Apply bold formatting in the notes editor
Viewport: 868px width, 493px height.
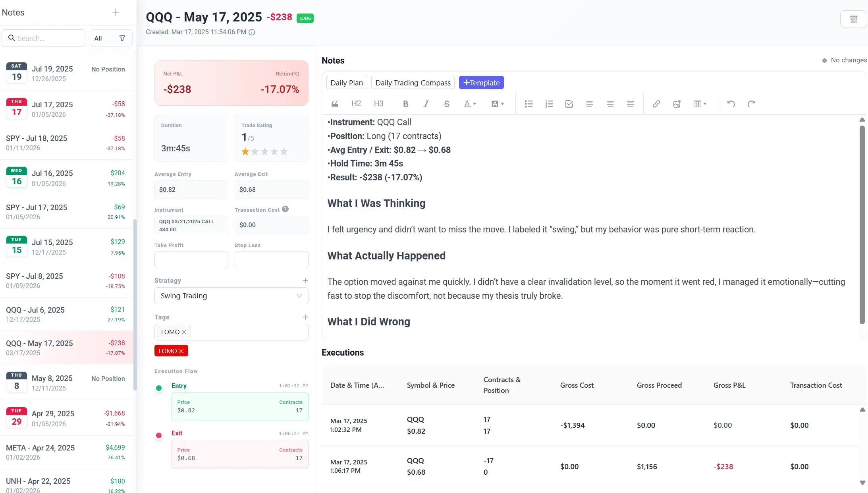click(x=405, y=104)
